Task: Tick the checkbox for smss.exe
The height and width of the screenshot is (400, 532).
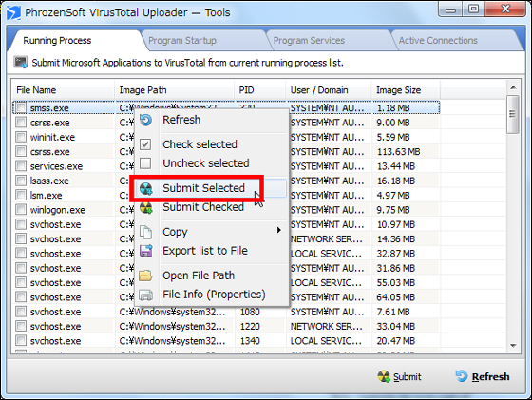Action: 21,107
